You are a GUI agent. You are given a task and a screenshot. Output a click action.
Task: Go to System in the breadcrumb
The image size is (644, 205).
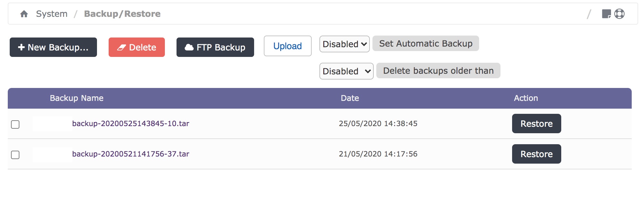(x=52, y=14)
